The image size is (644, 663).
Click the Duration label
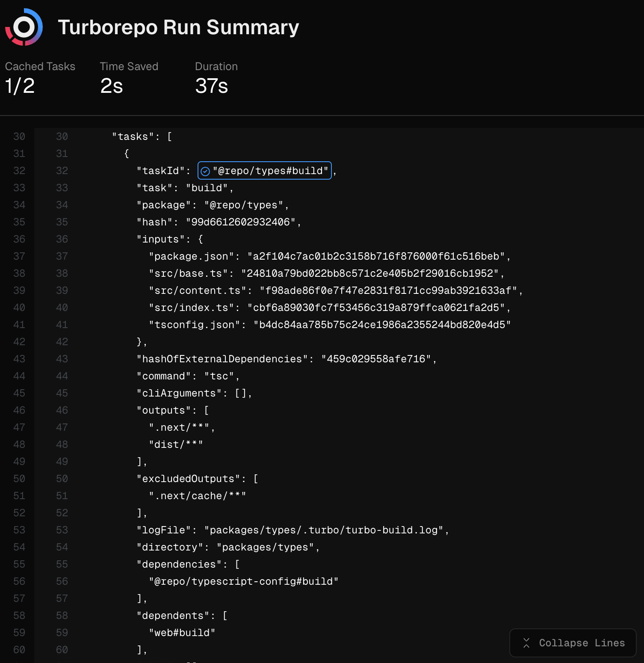coord(216,66)
